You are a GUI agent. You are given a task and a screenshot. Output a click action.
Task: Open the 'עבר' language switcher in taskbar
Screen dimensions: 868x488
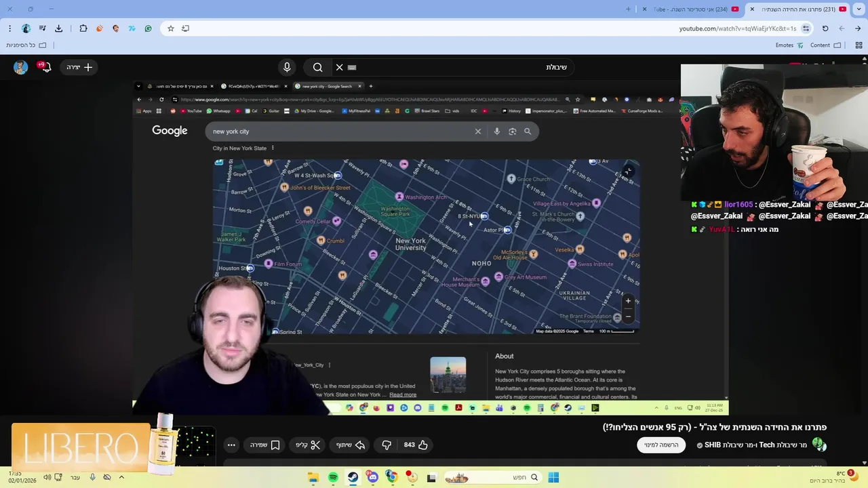pos(75,477)
